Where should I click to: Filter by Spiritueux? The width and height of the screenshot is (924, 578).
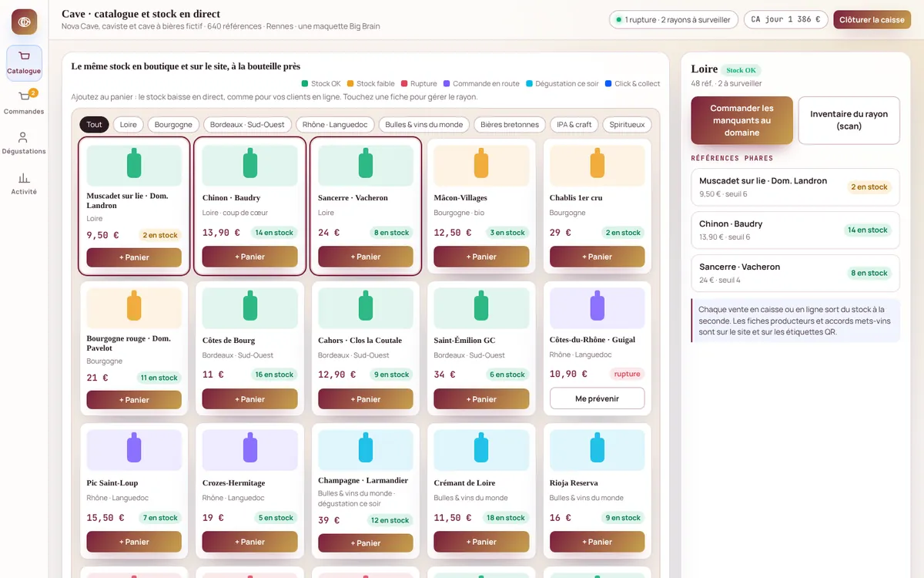click(x=628, y=124)
